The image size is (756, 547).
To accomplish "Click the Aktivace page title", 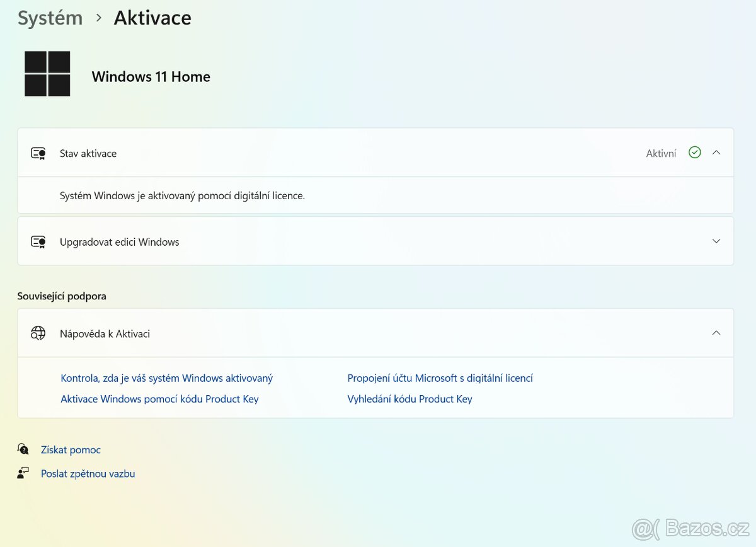I will point(152,18).
